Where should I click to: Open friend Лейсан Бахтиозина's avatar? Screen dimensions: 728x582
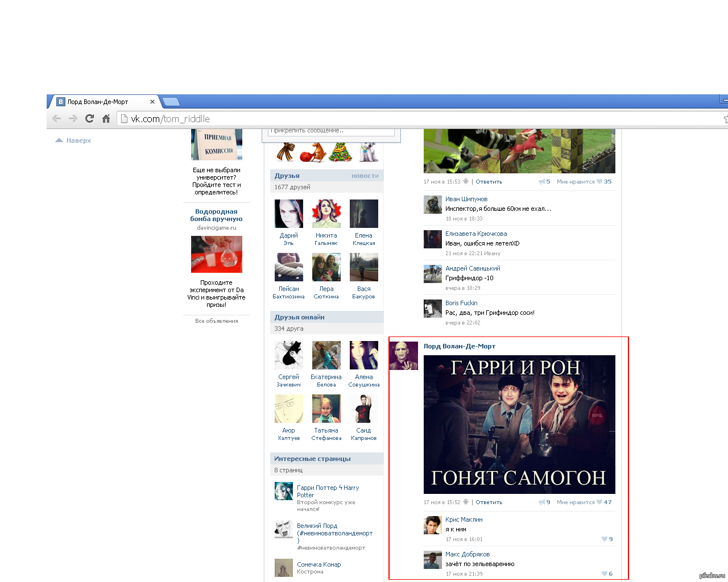pyautogui.click(x=289, y=267)
